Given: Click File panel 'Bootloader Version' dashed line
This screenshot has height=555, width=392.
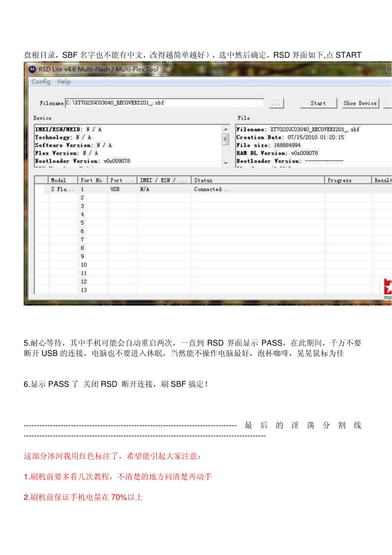Looking at the screenshot, I should pyautogui.click(x=290, y=161).
